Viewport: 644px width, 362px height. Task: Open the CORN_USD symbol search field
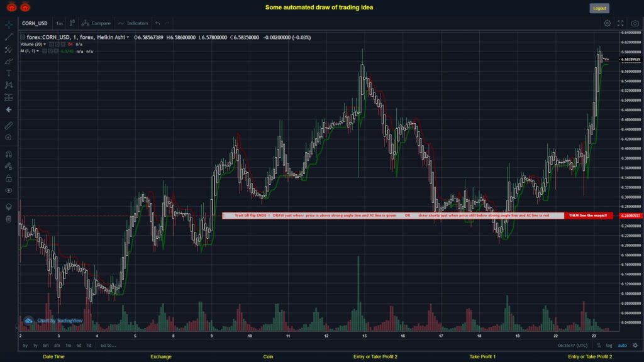click(x=35, y=23)
